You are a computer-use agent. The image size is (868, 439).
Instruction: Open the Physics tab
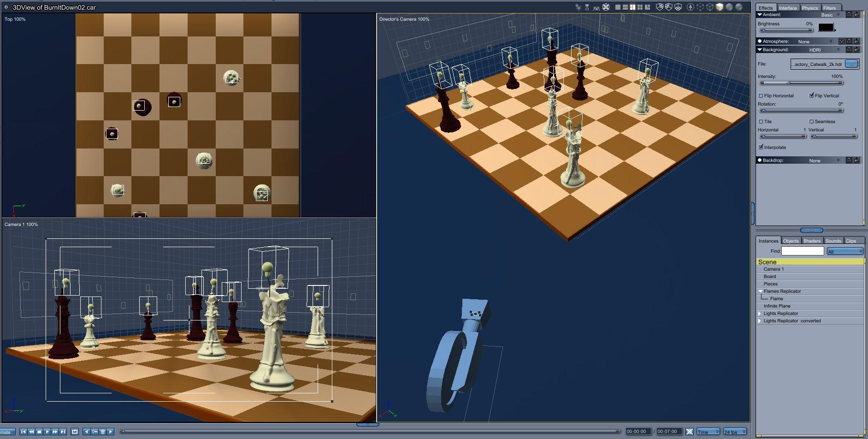tap(809, 8)
